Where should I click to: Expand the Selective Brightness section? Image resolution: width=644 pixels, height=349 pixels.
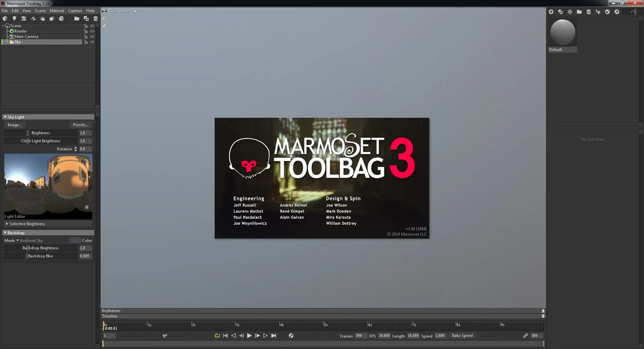[x=7, y=224]
